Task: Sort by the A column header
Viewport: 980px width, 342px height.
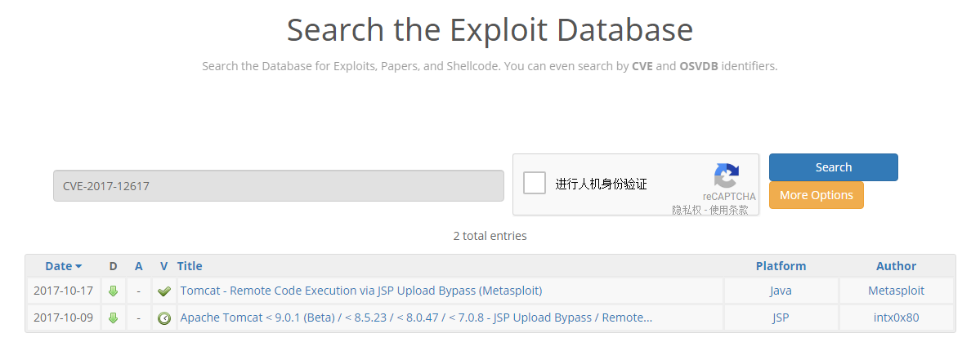Action: 139,266
